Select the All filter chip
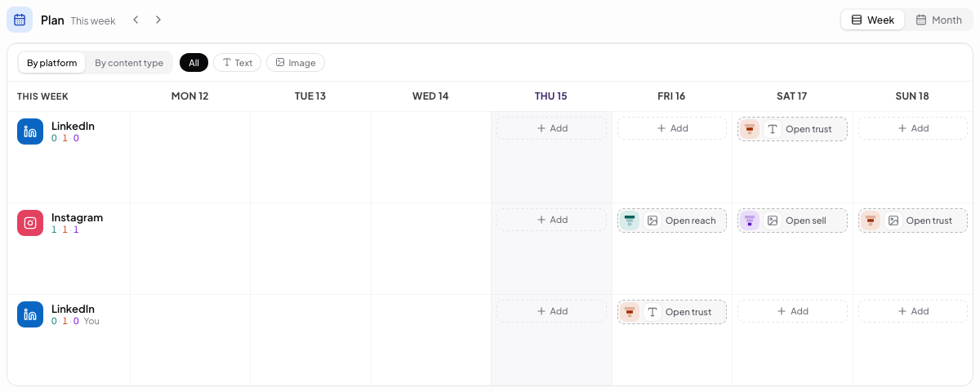The image size is (980, 392). tap(194, 63)
